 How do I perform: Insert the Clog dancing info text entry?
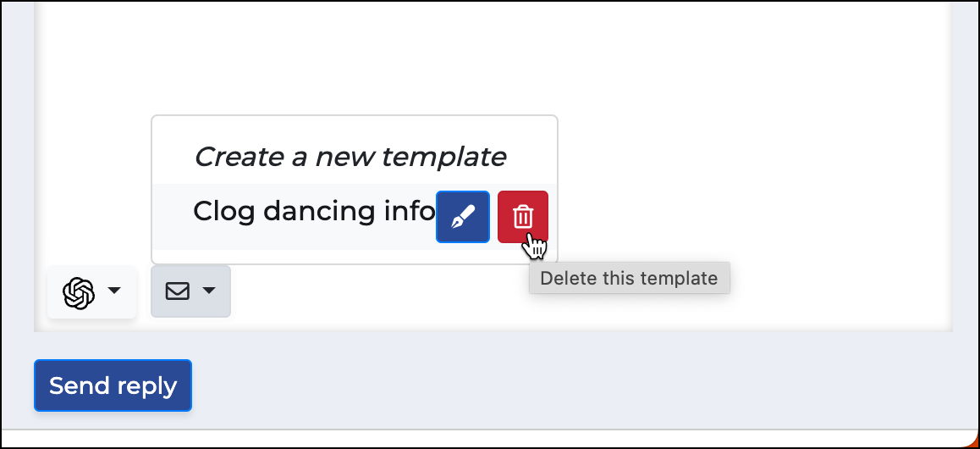point(314,211)
